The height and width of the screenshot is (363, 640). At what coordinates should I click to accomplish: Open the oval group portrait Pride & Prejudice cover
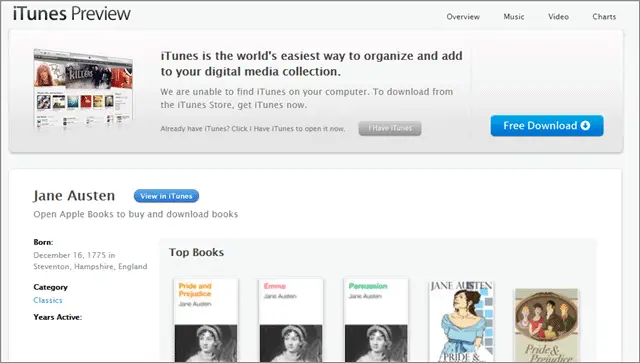coord(547,325)
